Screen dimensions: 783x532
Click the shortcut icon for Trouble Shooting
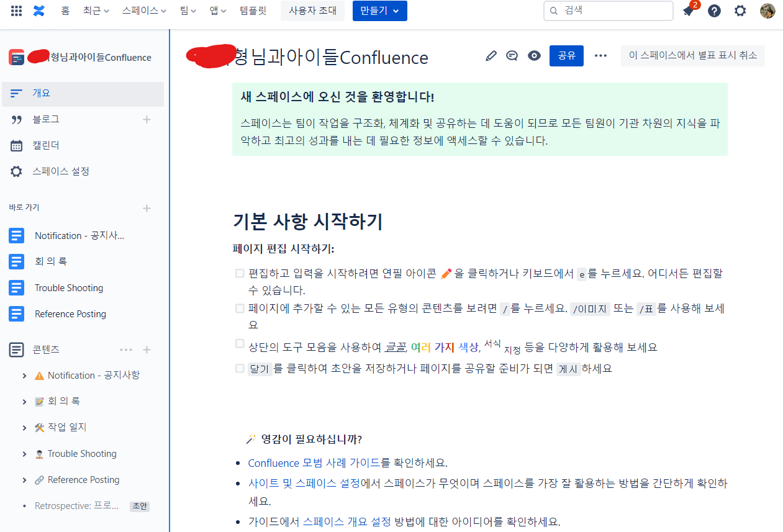pyautogui.click(x=17, y=287)
